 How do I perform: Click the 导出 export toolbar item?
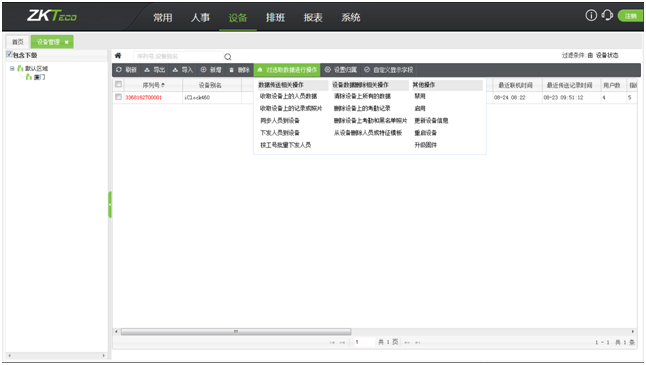coord(154,70)
